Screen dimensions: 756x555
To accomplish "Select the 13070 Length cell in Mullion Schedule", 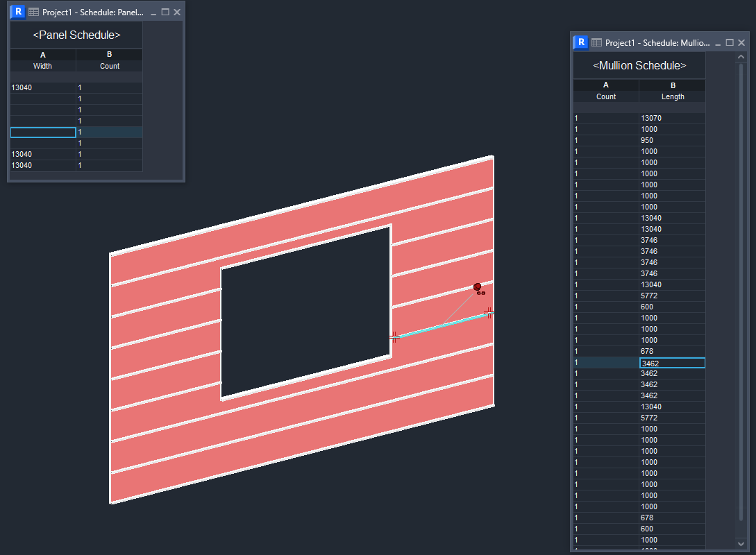I will (x=671, y=117).
